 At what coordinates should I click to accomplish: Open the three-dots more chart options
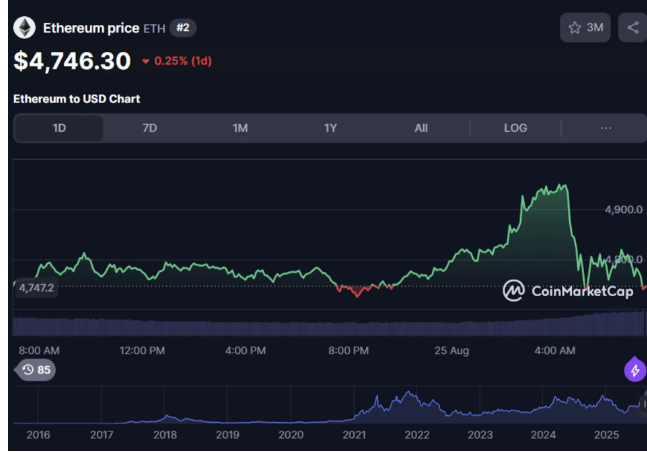tap(606, 128)
